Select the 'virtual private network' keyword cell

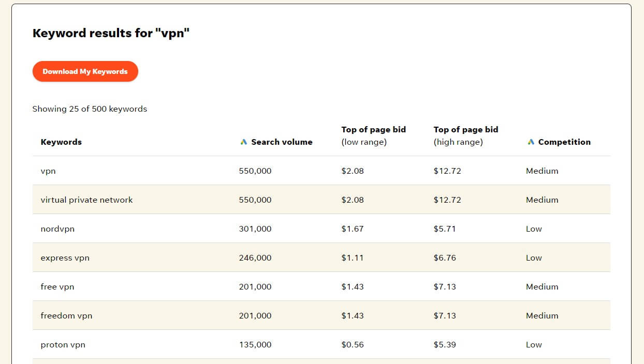[87, 200]
